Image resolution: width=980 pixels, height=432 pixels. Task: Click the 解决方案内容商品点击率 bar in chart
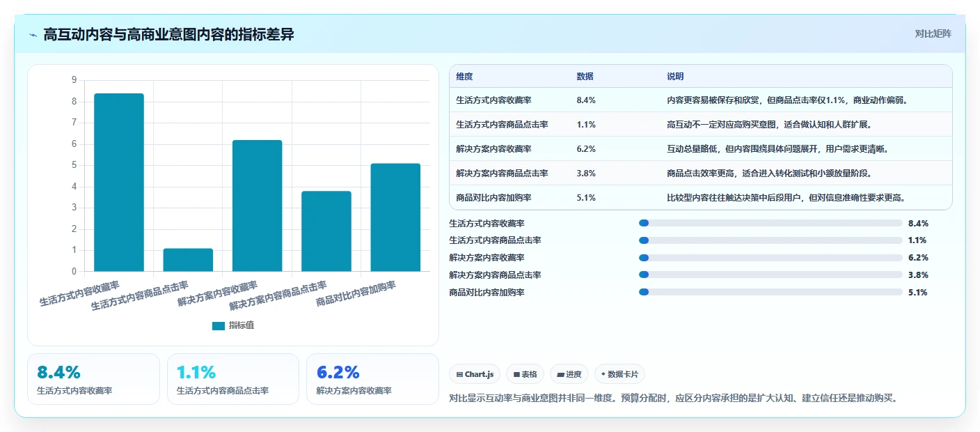point(326,231)
